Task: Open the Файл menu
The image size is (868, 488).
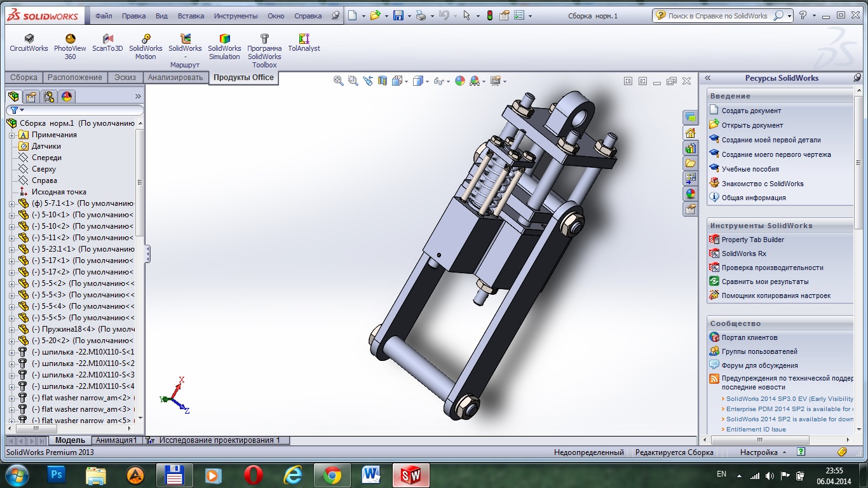Action: tap(104, 16)
